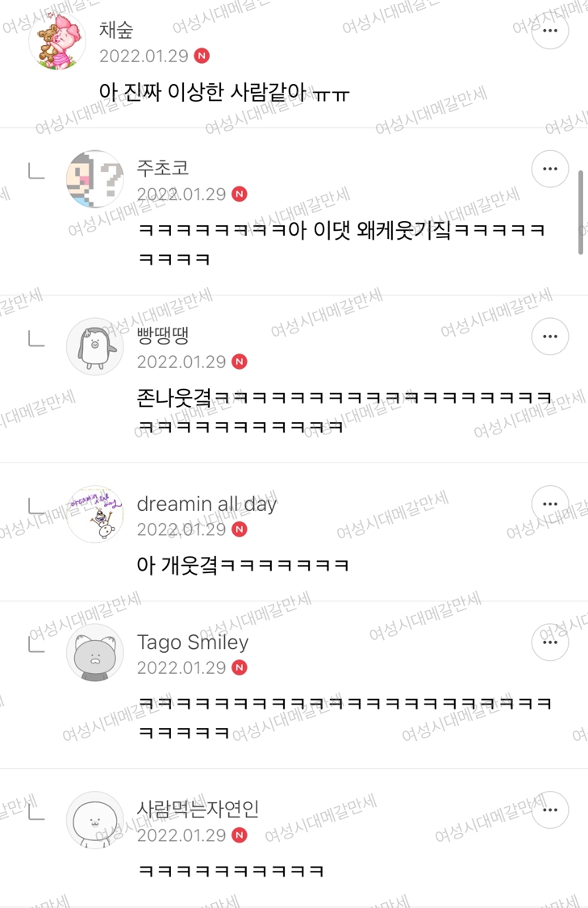View dreamin all day's snowman avatar

click(95, 514)
